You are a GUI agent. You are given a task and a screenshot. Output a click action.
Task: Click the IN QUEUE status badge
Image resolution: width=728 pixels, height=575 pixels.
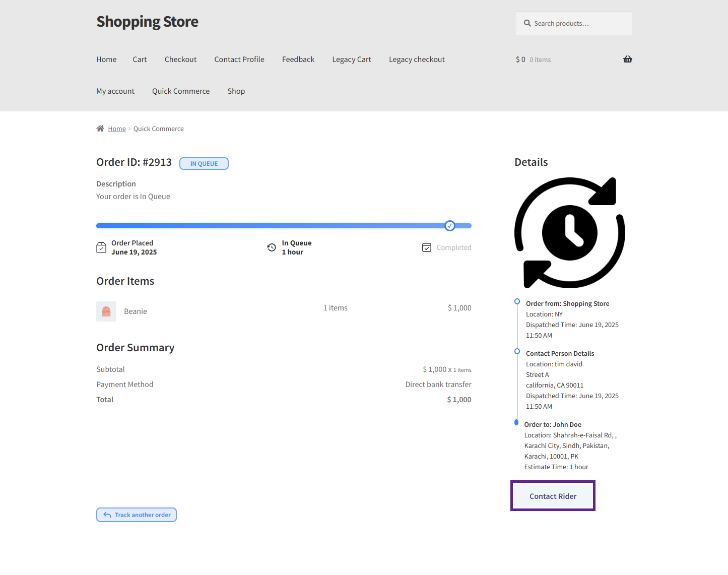click(x=204, y=164)
